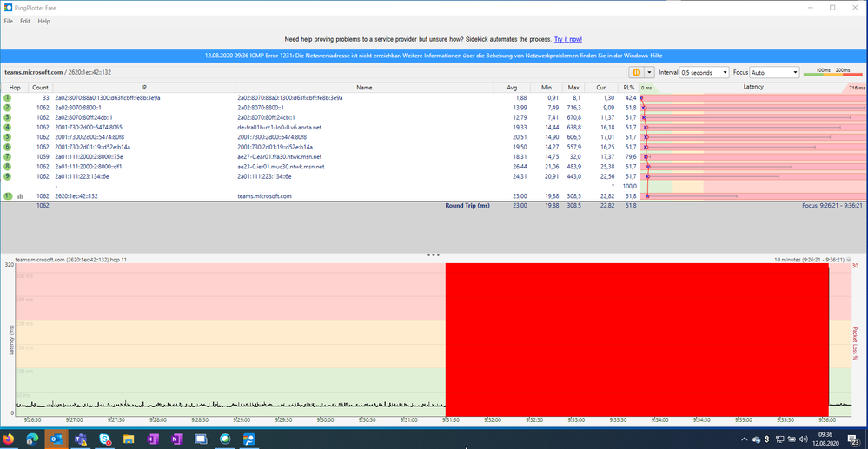Screen dimensions: 868x449
Task: Click the red packet loss area in timeline graph
Action: tap(637, 340)
